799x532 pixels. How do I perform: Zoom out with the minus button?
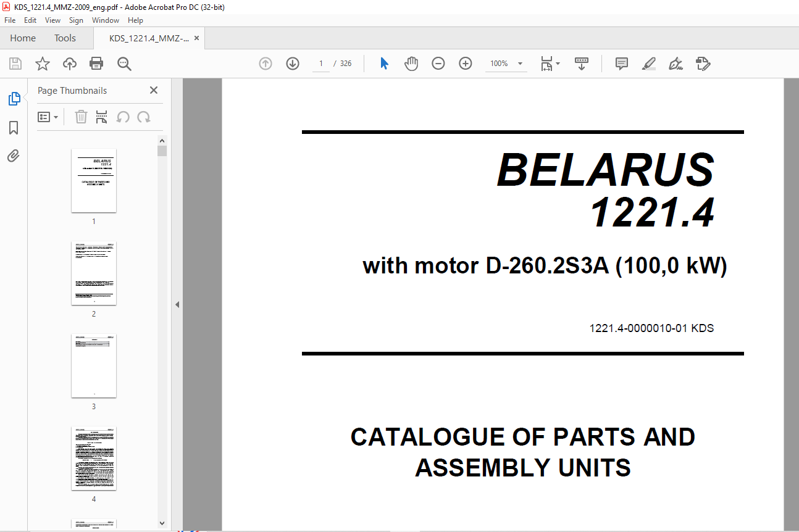(438, 64)
